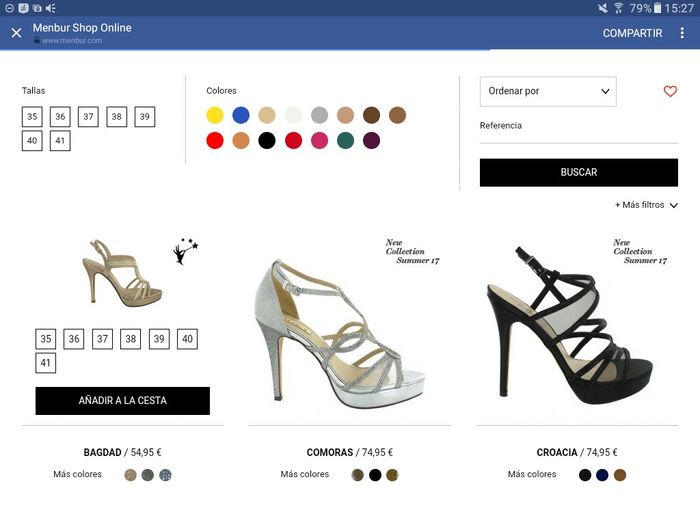This screenshot has height=525, width=700.
Task: Add BAGDAD shoe with AÑADIR A LA CESTA
Action: click(x=122, y=400)
